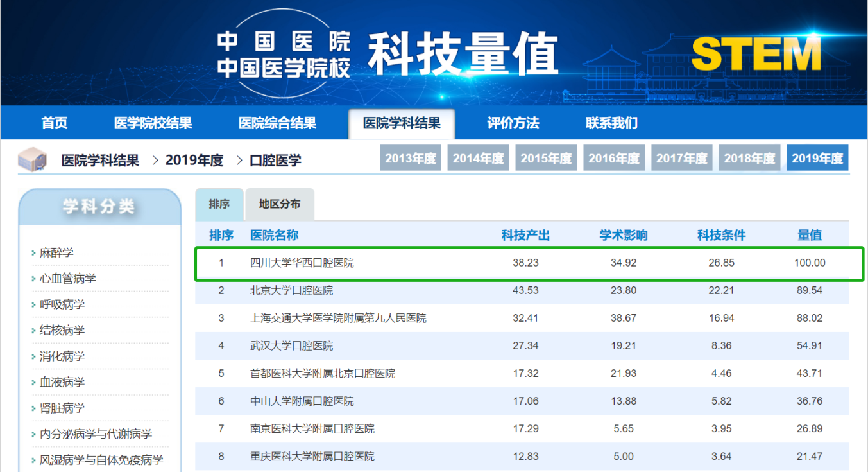Click the hospital icon beside the breadcrumb
This screenshot has height=472, width=868.
(x=32, y=160)
